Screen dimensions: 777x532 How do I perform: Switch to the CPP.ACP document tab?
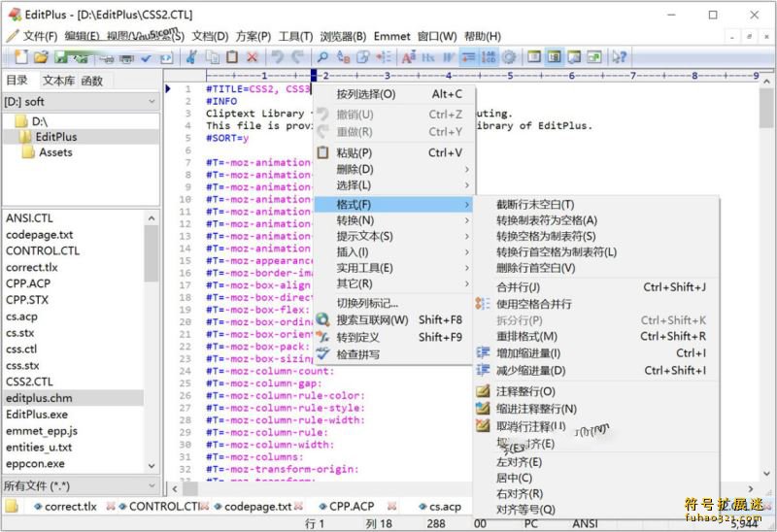(x=351, y=506)
